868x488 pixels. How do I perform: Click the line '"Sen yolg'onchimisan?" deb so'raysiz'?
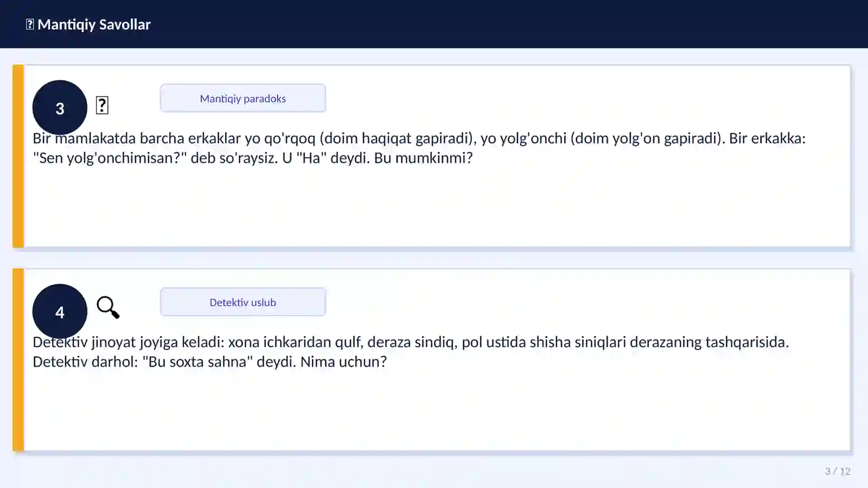[253, 158]
